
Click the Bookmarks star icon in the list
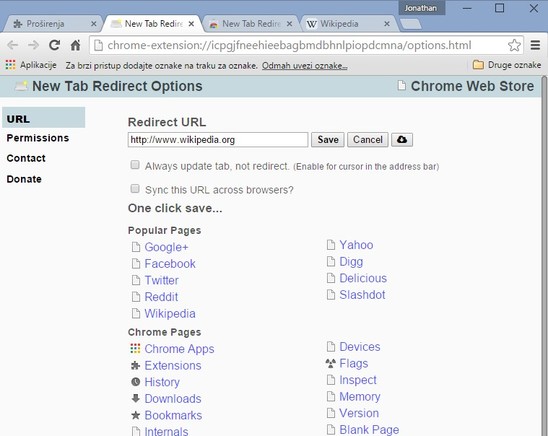click(135, 415)
